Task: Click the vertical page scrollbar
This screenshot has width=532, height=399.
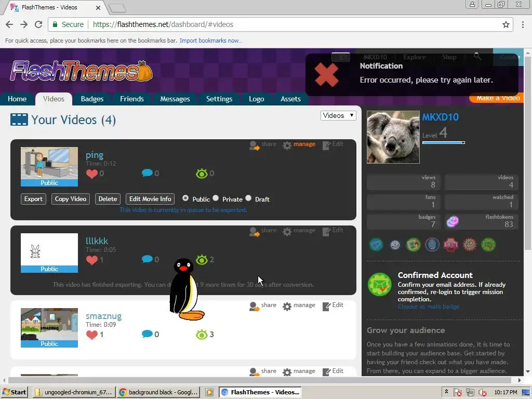Action: [x=528, y=153]
